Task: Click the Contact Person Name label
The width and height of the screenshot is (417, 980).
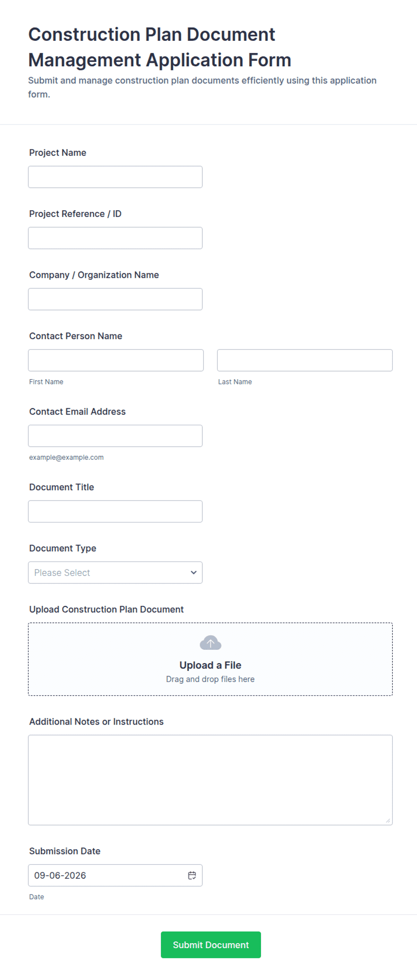Action: pyautogui.click(x=76, y=336)
